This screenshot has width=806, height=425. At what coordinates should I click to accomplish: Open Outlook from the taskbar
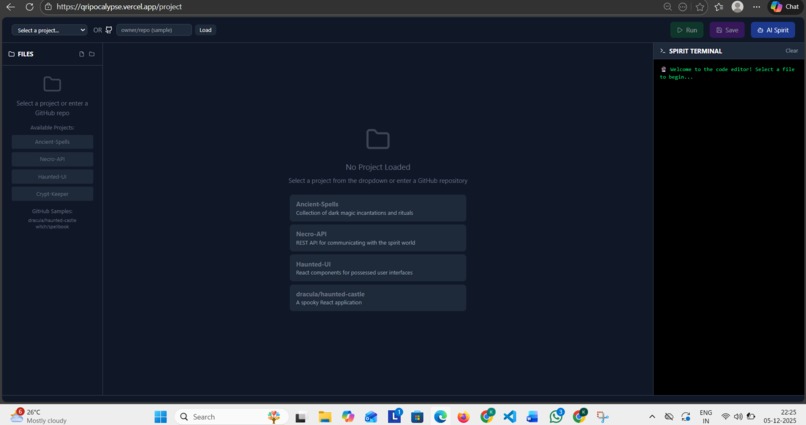(371, 417)
